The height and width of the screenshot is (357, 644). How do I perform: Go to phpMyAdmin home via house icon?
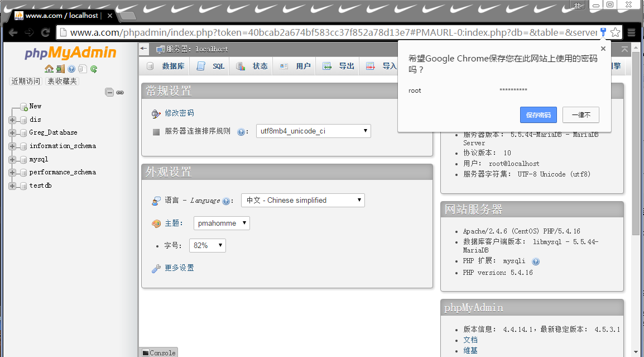pos(49,69)
